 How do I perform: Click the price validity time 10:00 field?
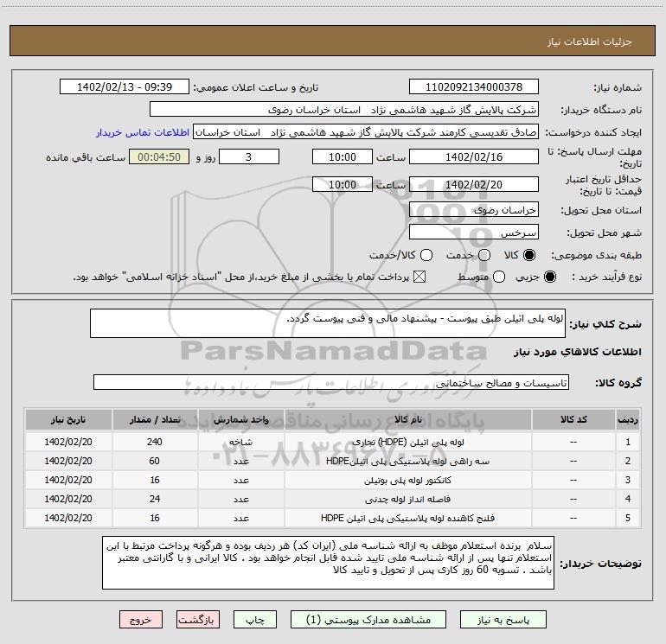pyautogui.click(x=343, y=184)
